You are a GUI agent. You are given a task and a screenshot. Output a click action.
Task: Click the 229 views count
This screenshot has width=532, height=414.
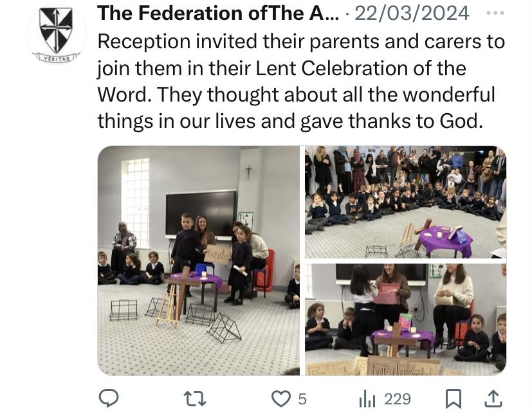pyautogui.click(x=397, y=399)
